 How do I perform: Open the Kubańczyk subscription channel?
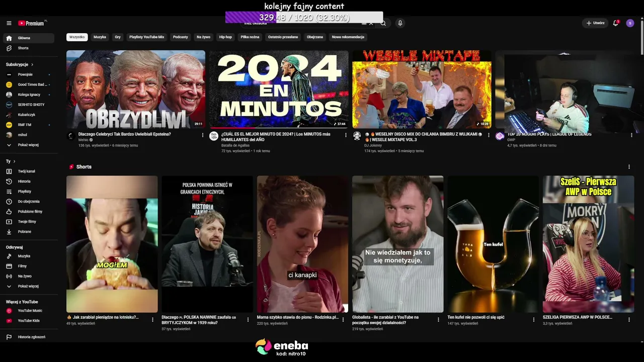[28, 115]
